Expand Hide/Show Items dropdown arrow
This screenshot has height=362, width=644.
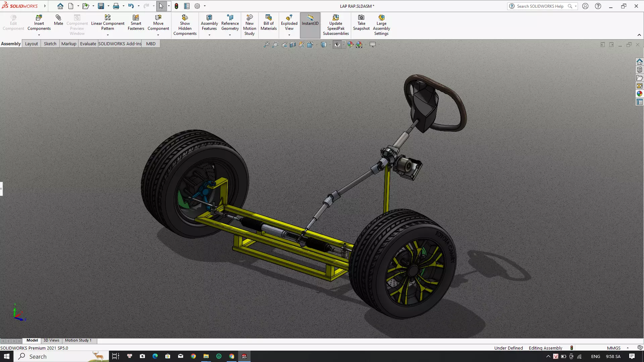pyautogui.click(x=343, y=45)
